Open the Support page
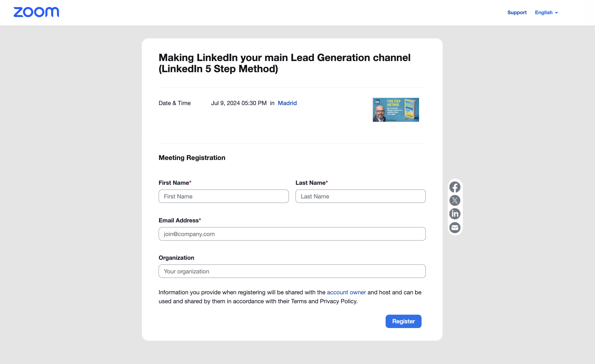 point(517,12)
